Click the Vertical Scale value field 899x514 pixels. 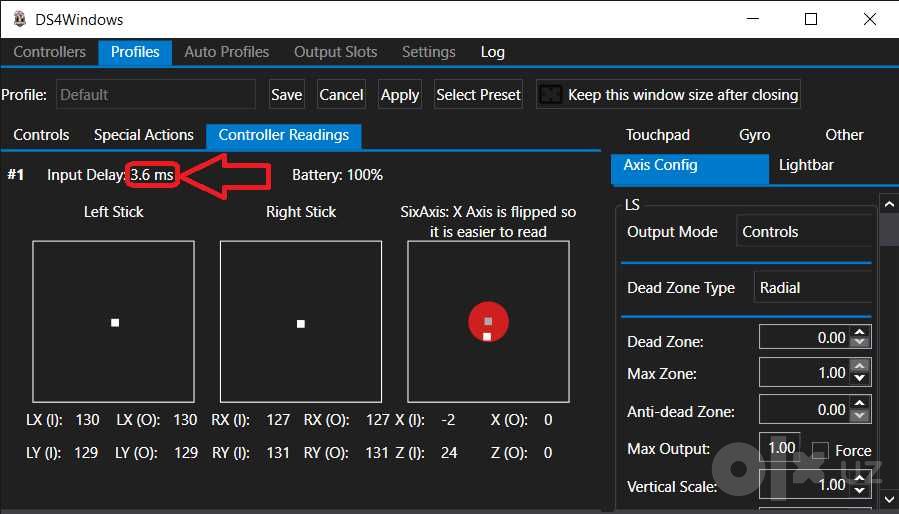tap(804, 485)
